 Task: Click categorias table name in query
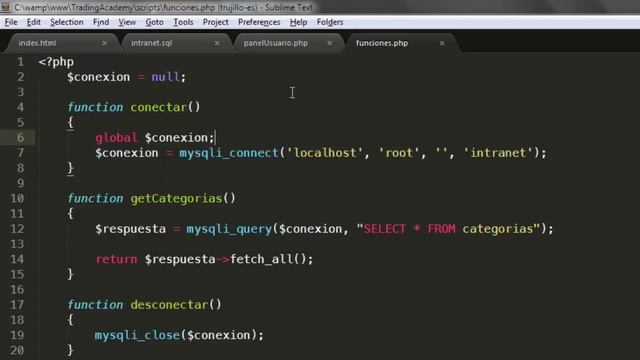click(498, 229)
